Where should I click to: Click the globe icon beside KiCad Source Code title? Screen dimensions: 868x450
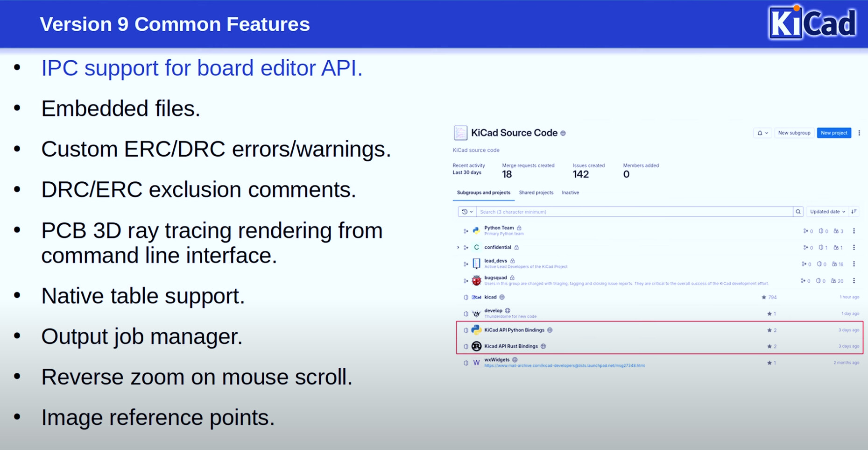pyautogui.click(x=563, y=133)
